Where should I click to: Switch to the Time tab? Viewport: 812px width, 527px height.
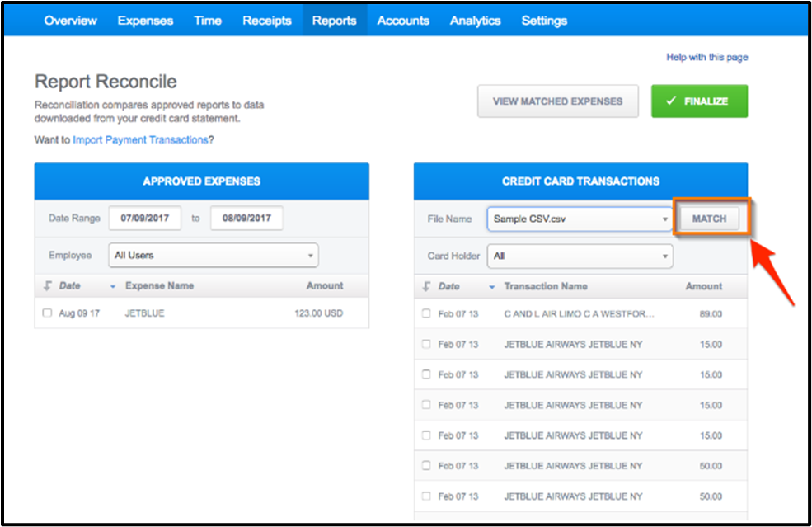(208, 21)
